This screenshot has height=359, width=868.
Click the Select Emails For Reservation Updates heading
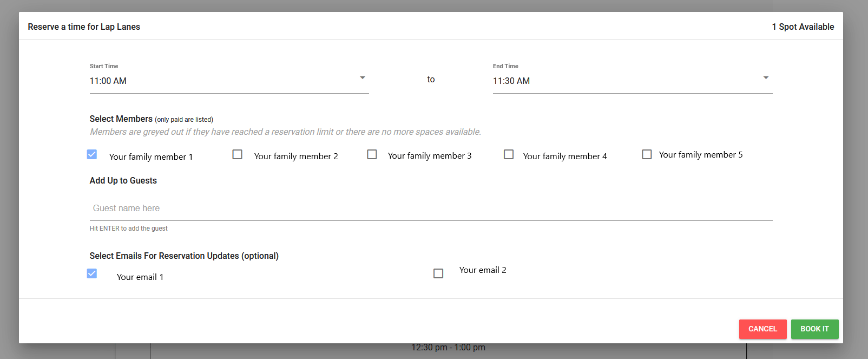pos(184,256)
